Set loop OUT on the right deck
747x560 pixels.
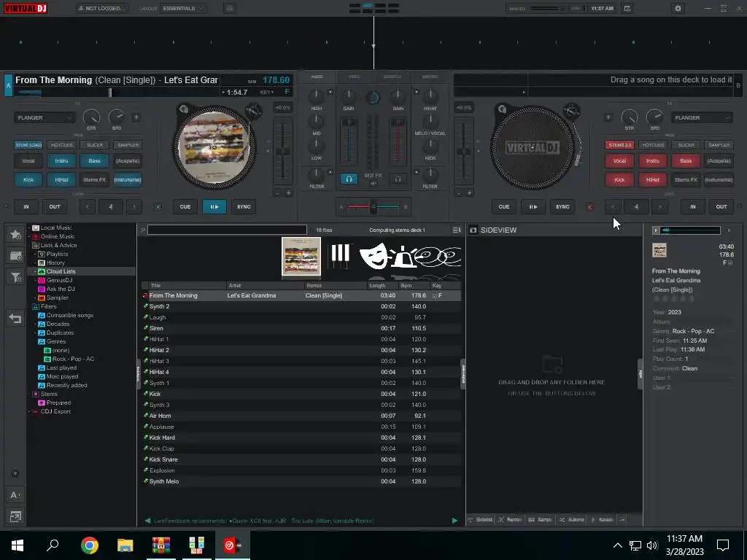(x=721, y=206)
